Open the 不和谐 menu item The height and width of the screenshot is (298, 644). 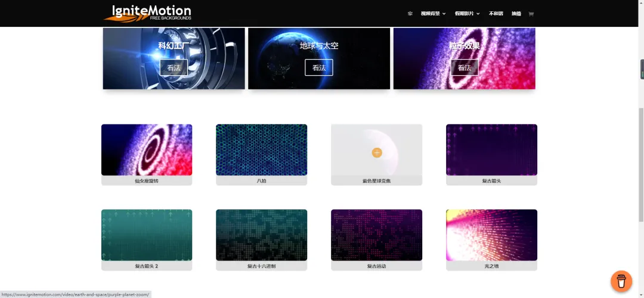click(496, 14)
